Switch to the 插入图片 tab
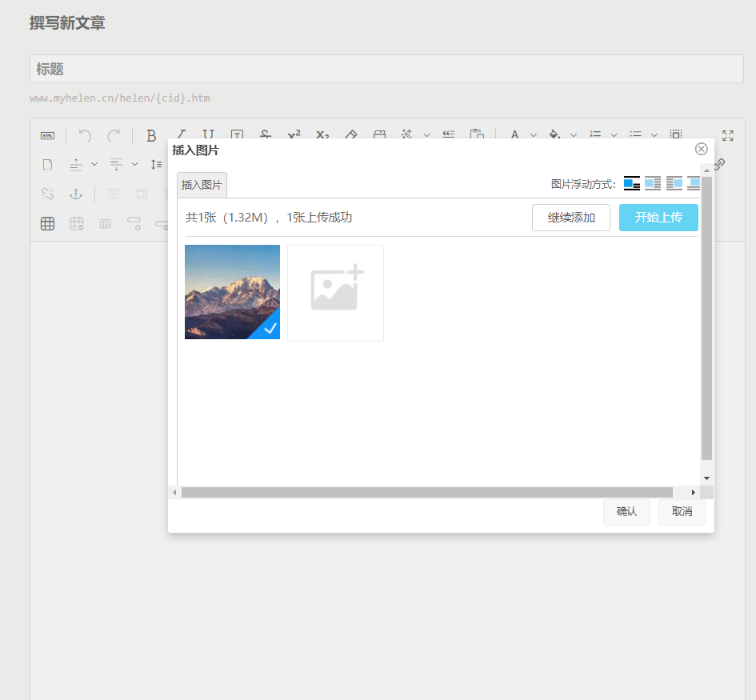Screen dimensions: 756x700 201,184
